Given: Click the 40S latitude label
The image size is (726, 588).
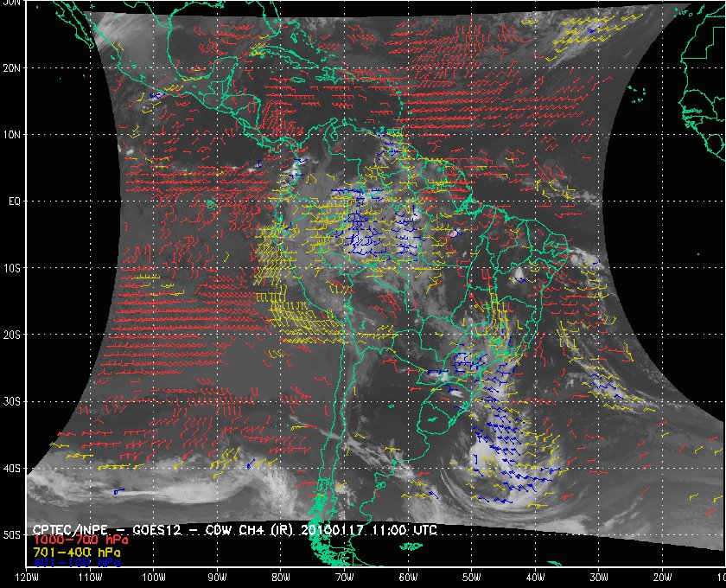Looking at the screenshot, I should [x=12, y=469].
